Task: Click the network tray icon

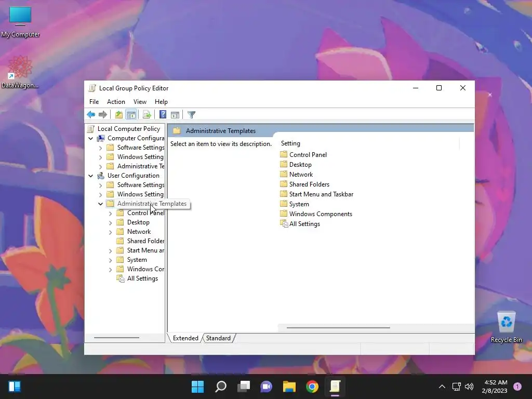Action: pyautogui.click(x=457, y=387)
